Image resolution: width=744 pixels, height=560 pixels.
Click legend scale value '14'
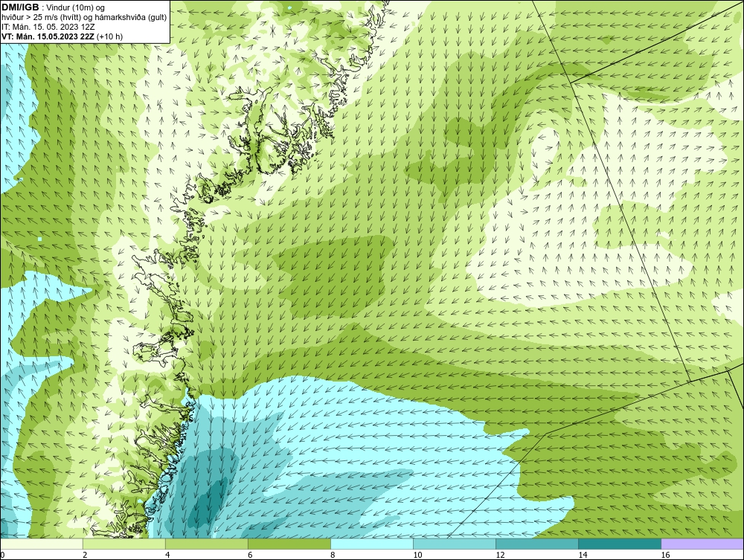click(583, 555)
